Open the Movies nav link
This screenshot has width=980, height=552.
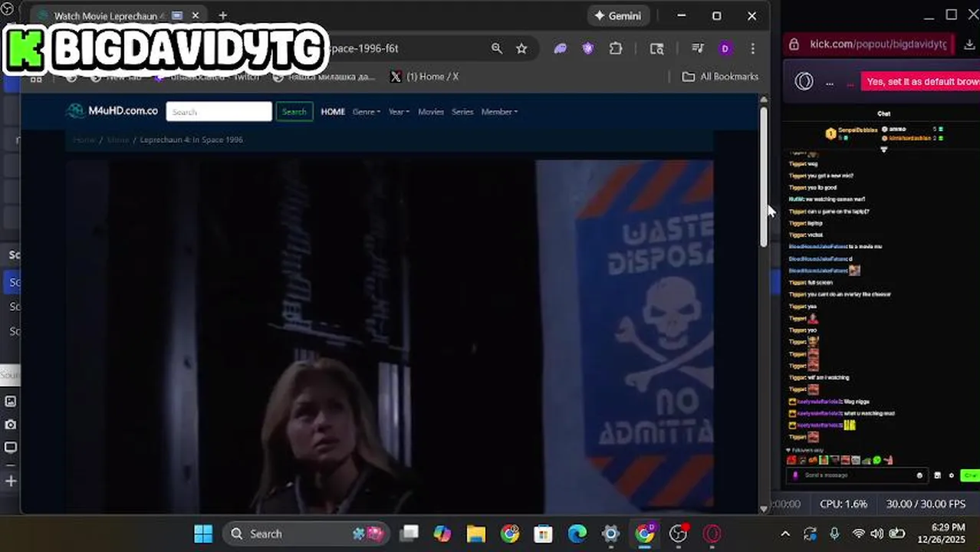pyautogui.click(x=431, y=112)
